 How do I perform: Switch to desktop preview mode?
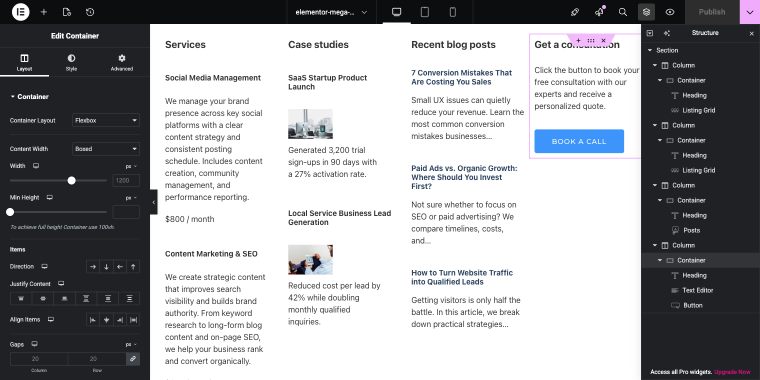(396, 12)
